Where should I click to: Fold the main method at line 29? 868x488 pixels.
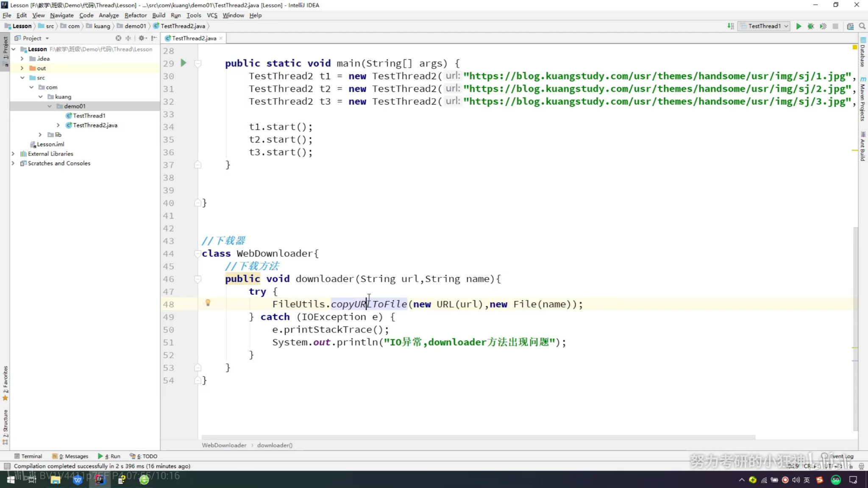198,63
